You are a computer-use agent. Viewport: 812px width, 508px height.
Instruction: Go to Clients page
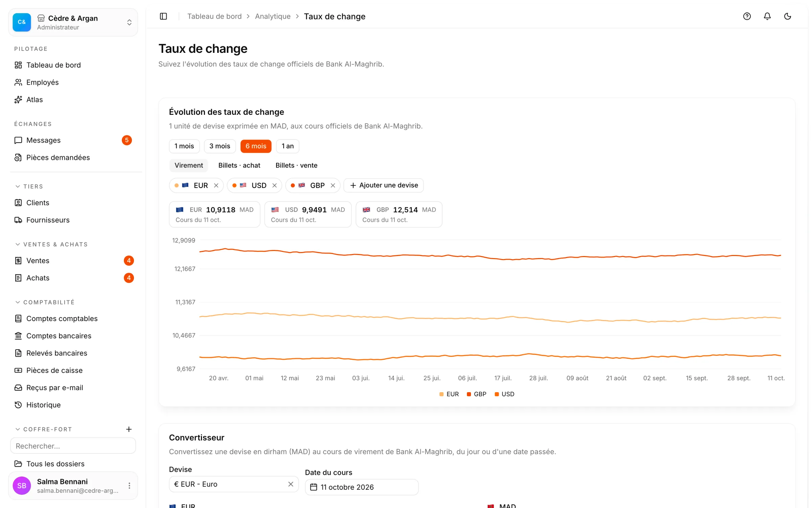[x=73, y=203]
